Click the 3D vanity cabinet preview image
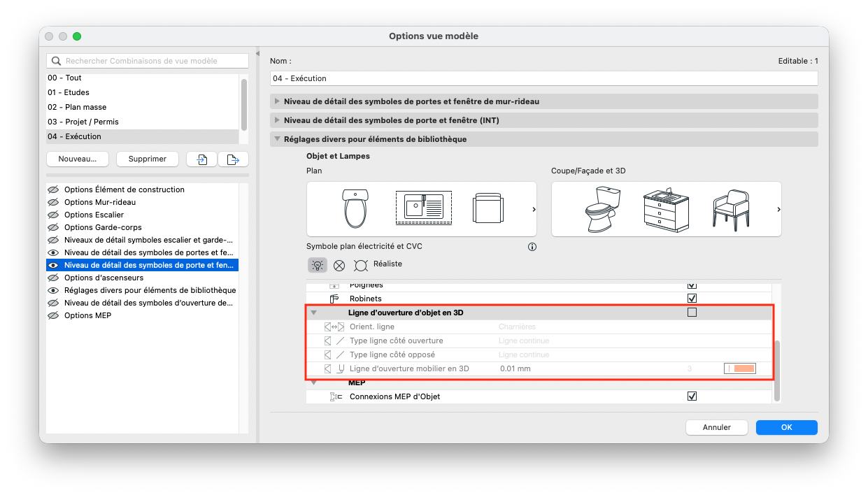868x495 pixels. click(x=666, y=208)
